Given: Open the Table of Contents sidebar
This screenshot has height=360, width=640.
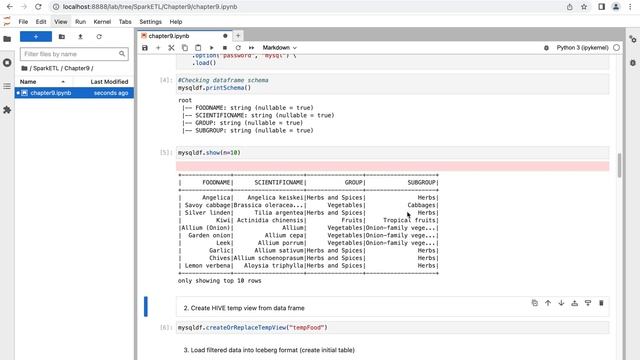Looking at the screenshot, I should coord(7,86).
